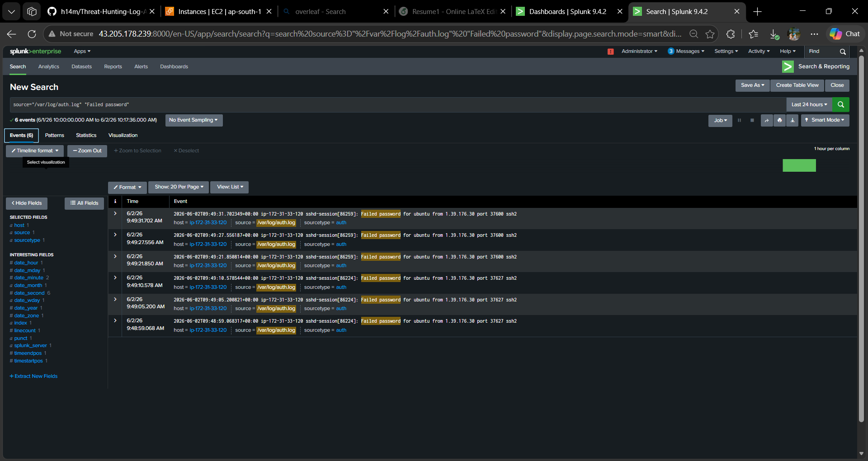Open Timeline format dropdown
This screenshot has height=461, width=868.
pyautogui.click(x=35, y=151)
